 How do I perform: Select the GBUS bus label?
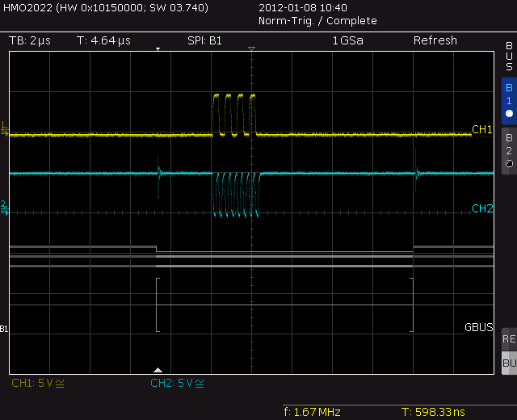point(478,328)
